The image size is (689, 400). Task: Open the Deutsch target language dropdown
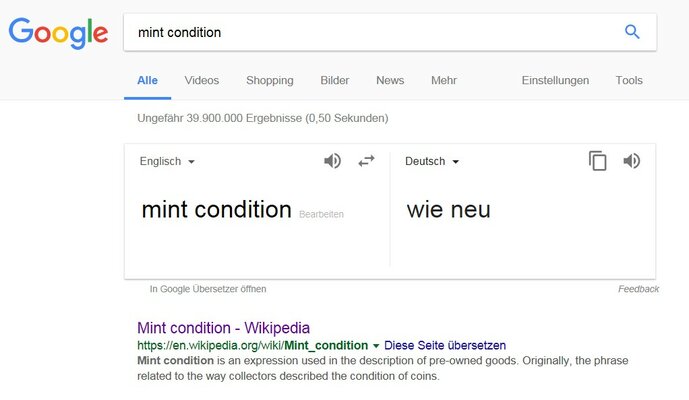click(432, 161)
